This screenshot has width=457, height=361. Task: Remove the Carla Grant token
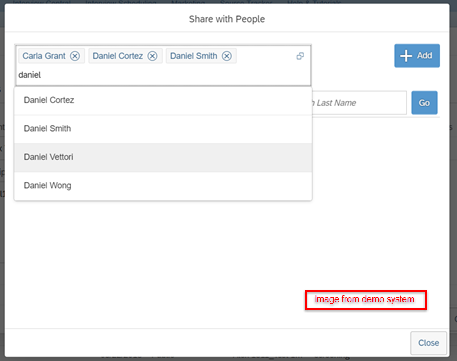click(75, 56)
